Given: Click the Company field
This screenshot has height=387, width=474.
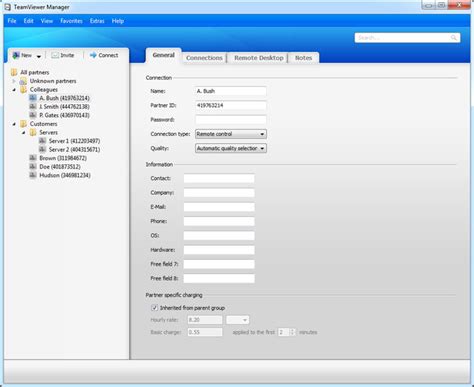Looking at the screenshot, I should [219, 193].
